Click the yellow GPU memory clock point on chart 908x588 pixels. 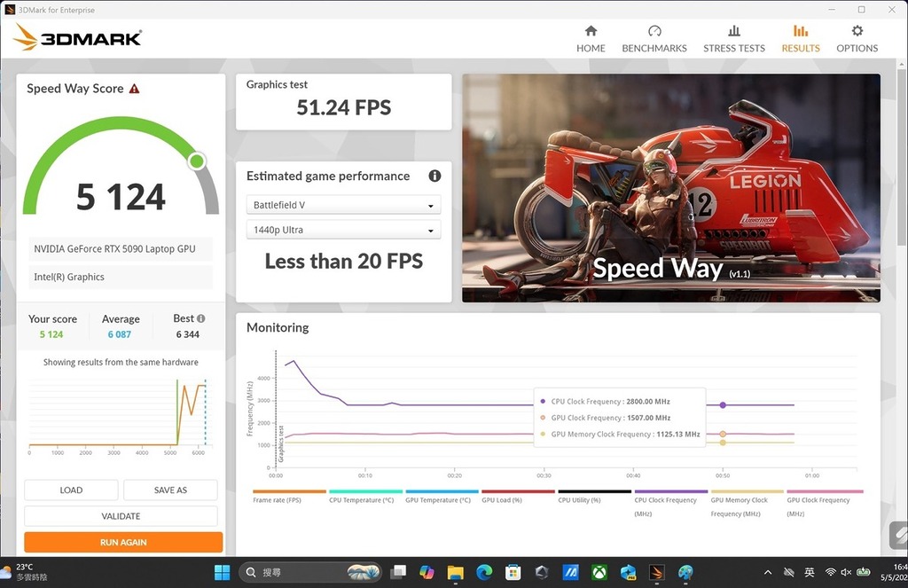pos(723,443)
